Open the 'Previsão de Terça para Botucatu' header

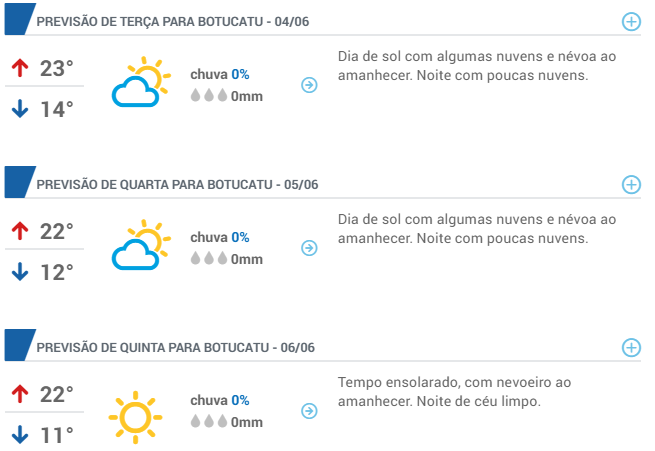click(173, 22)
